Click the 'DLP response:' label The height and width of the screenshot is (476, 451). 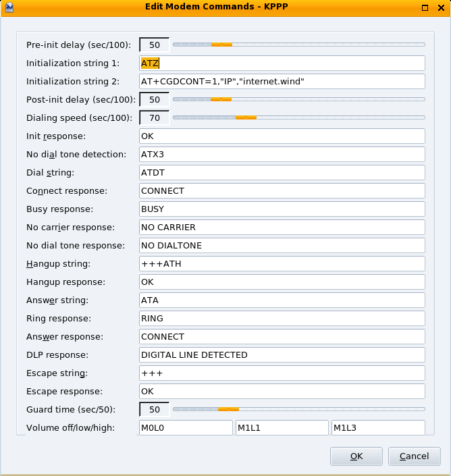57,355
